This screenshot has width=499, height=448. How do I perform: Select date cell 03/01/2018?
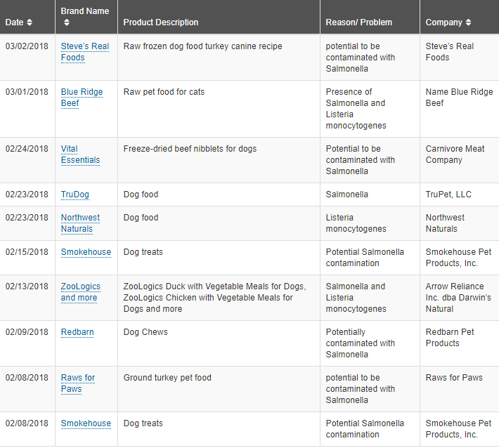pos(27,91)
